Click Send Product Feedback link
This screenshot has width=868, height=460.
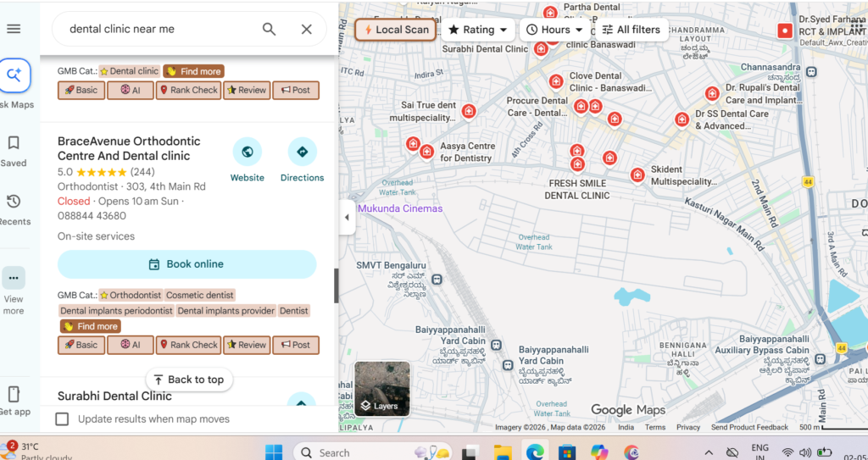(x=749, y=427)
